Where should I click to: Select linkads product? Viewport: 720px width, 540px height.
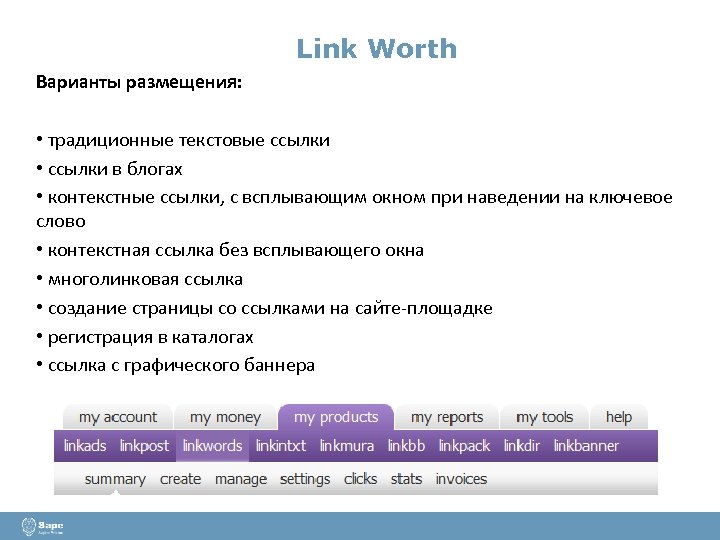pos(85,446)
